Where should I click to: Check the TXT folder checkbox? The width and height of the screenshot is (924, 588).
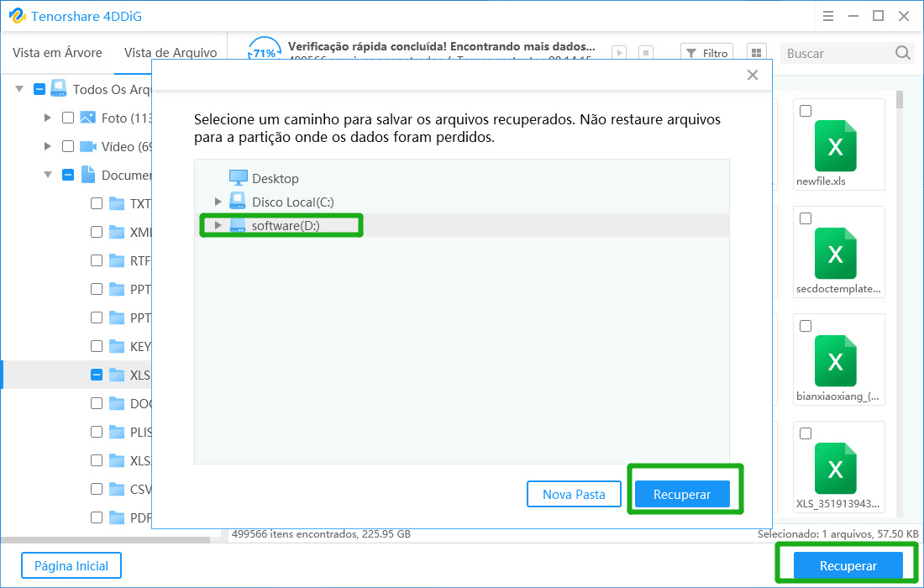pyautogui.click(x=97, y=203)
